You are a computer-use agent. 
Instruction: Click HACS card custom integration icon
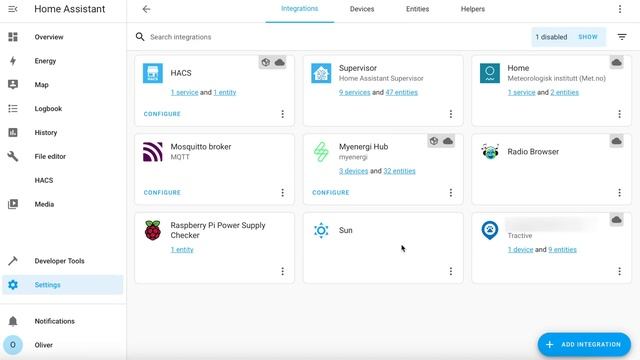266,62
